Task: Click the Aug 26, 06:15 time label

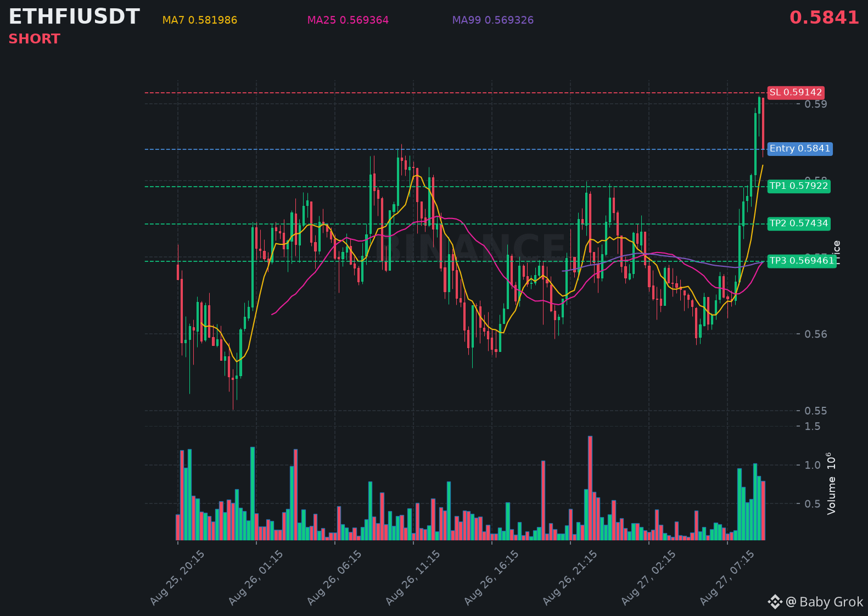Action: click(334, 578)
